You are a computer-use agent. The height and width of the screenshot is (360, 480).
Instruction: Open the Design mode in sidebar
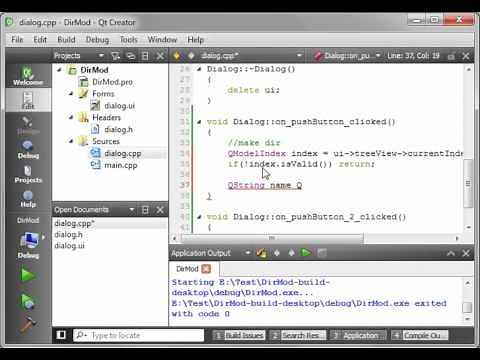(x=28, y=125)
